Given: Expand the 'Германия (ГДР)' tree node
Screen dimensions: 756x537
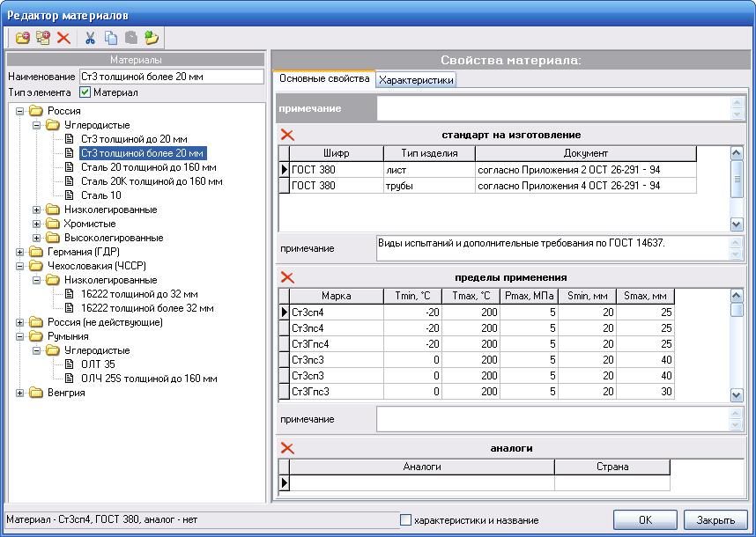Looking at the screenshot, I should coord(19,252).
